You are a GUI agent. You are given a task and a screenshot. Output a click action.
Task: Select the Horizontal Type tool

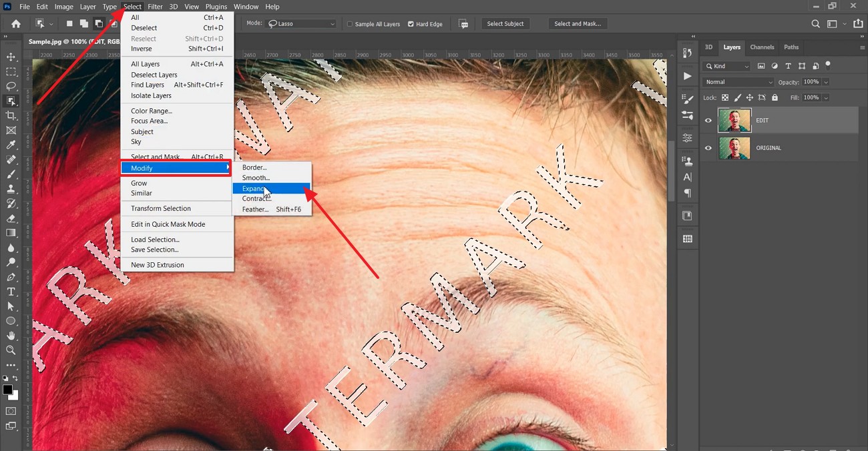click(11, 292)
